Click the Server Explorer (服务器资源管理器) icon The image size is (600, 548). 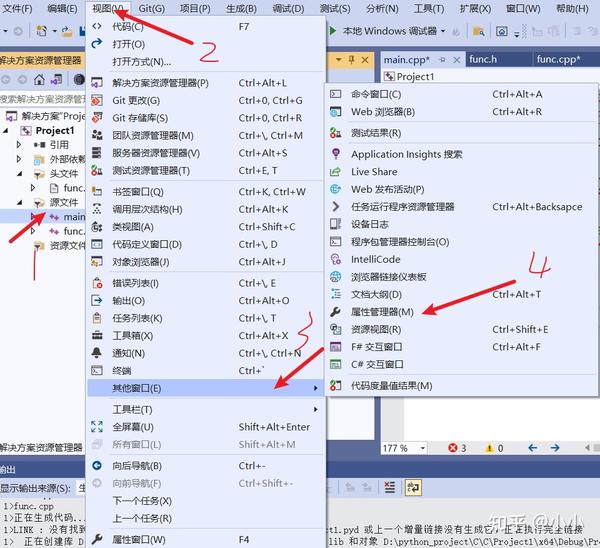point(97,153)
